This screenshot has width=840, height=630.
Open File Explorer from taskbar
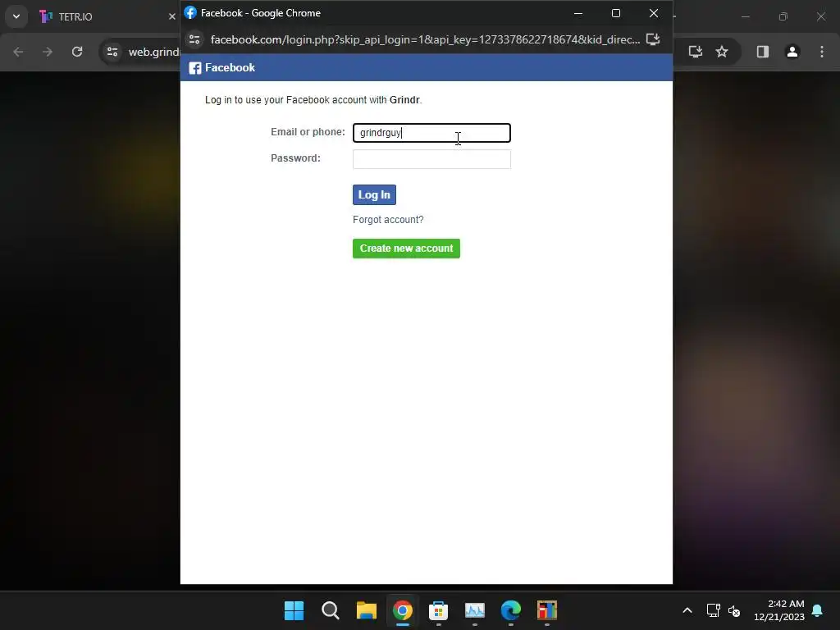367,610
